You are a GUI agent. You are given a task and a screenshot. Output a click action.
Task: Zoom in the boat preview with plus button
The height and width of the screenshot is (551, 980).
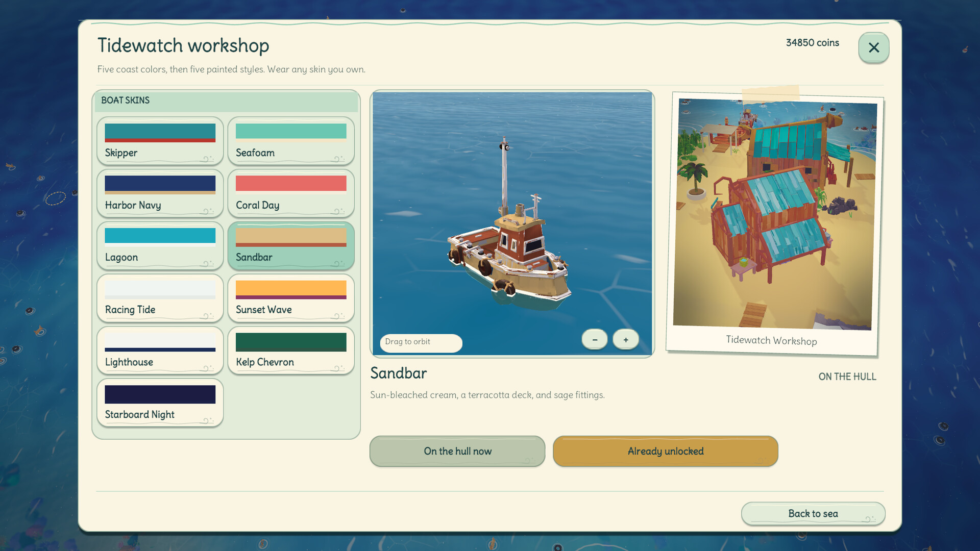[626, 339]
